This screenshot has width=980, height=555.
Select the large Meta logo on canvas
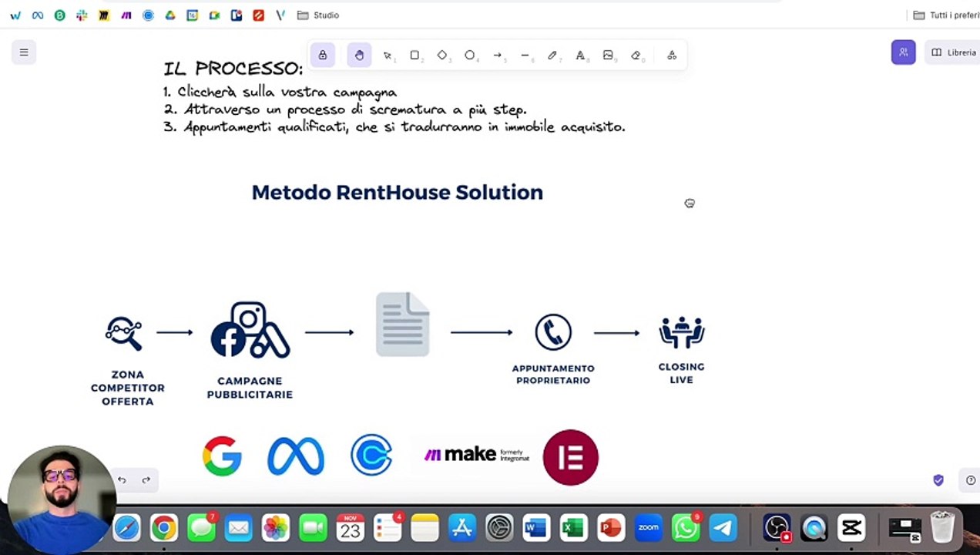(296, 456)
